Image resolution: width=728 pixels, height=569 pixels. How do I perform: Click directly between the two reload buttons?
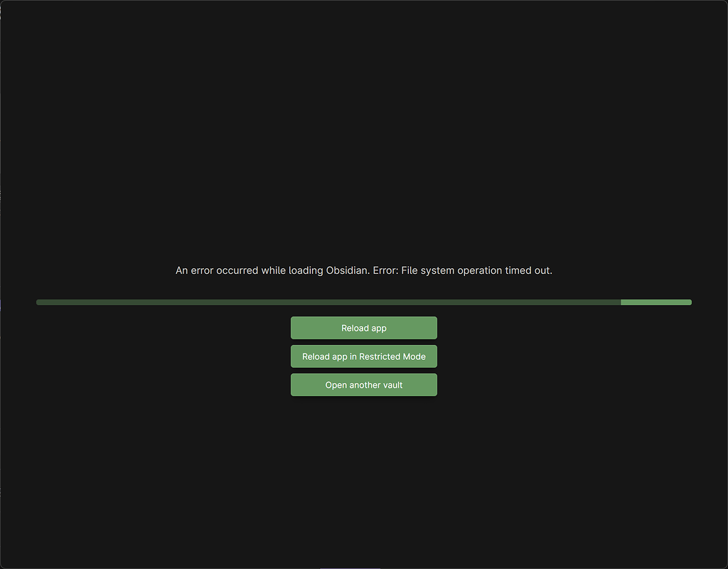click(x=363, y=342)
